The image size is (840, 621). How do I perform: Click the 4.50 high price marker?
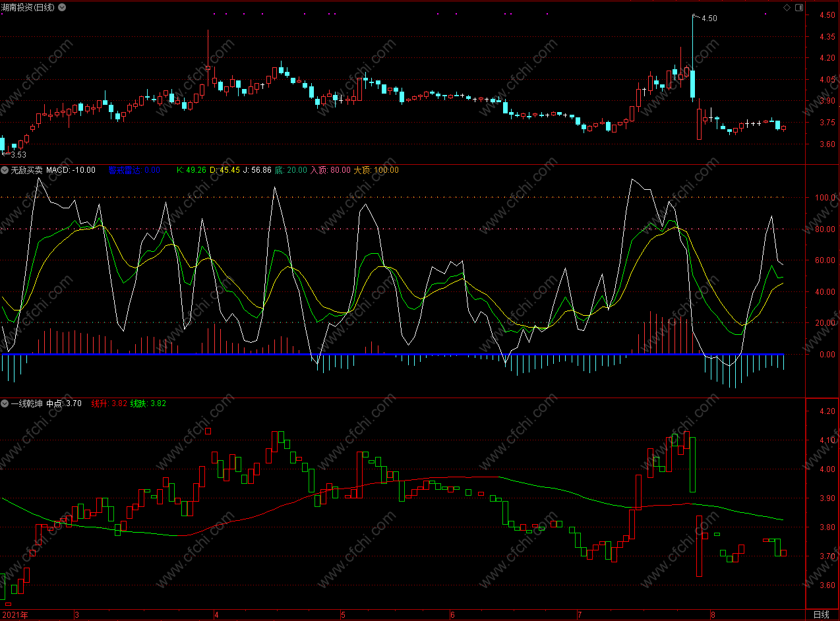coord(709,18)
